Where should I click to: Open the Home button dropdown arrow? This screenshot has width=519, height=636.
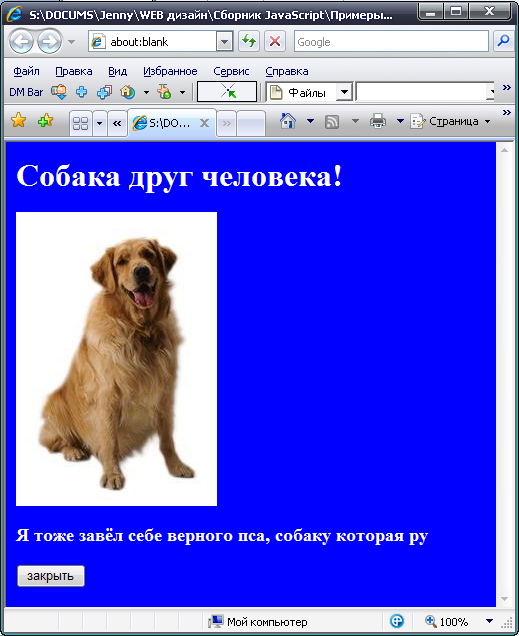310,121
